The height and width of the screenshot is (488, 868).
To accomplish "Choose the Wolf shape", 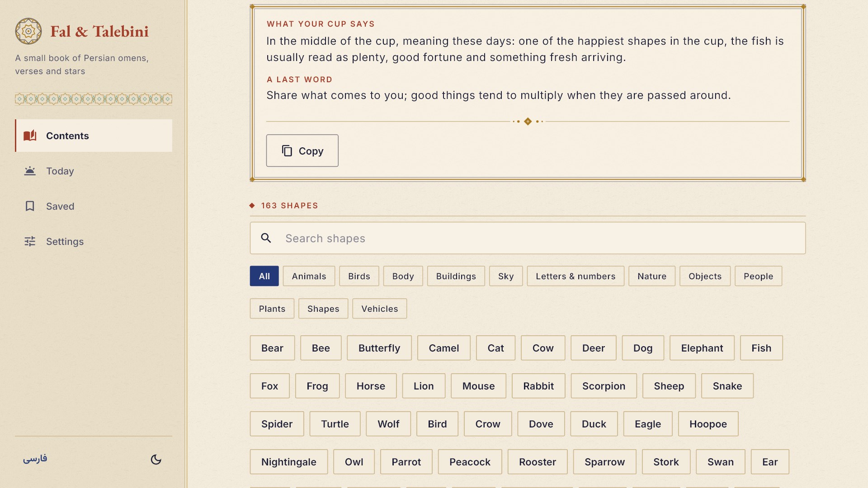I will click(388, 424).
